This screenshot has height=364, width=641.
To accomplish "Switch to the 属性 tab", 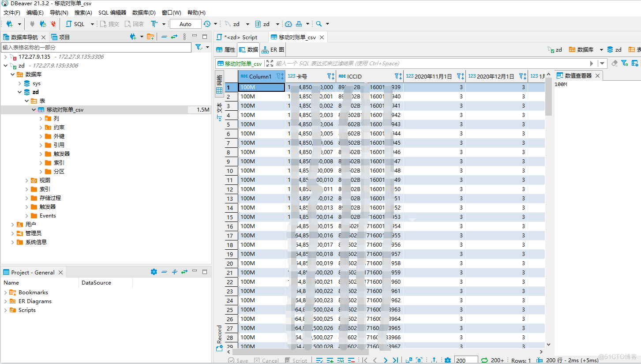I will (x=226, y=49).
